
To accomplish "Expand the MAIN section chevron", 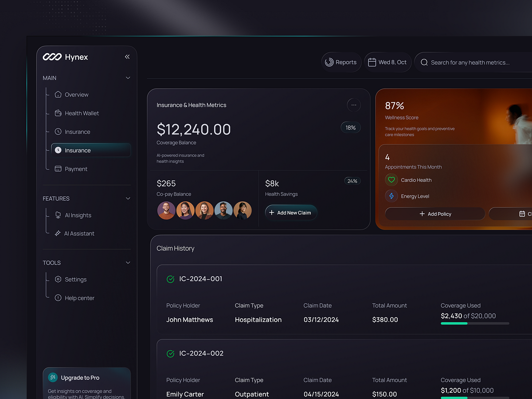I will [128, 78].
